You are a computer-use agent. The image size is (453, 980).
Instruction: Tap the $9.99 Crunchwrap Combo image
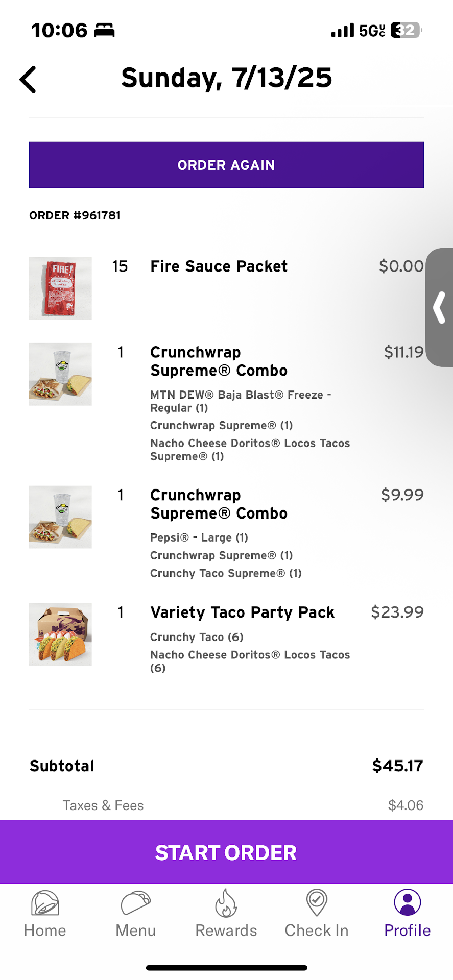60,517
